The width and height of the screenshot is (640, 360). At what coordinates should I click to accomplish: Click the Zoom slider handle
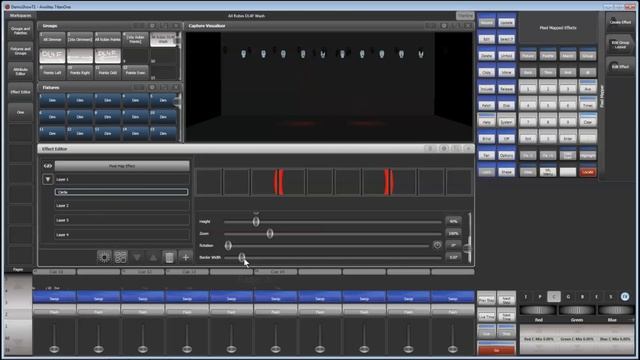[270, 233]
